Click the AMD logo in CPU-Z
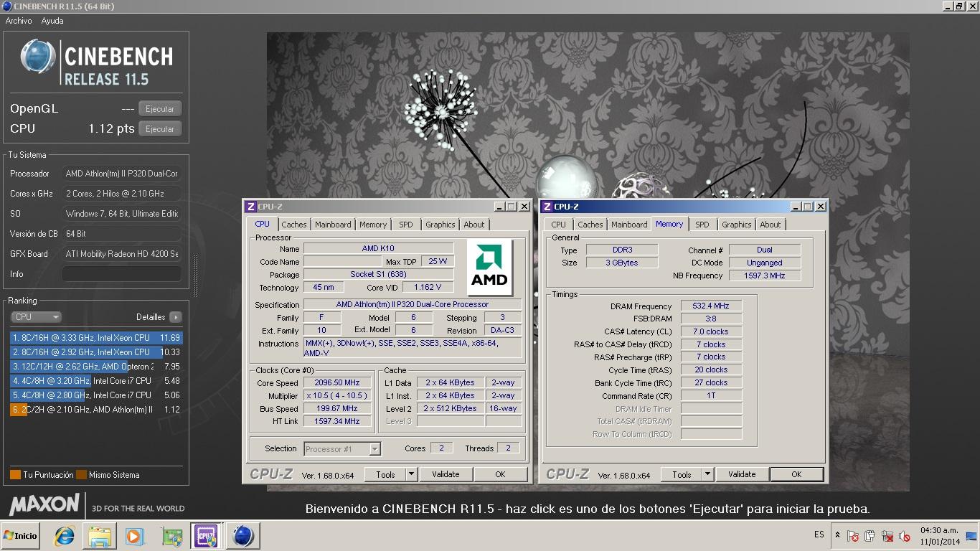This screenshot has width=980, height=551. click(489, 267)
